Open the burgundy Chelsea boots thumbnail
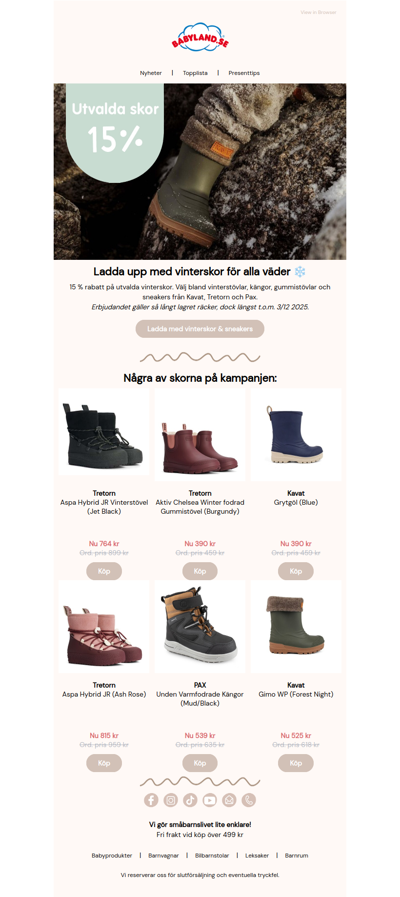The height and width of the screenshot is (897, 400). click(x=200, y=433)
